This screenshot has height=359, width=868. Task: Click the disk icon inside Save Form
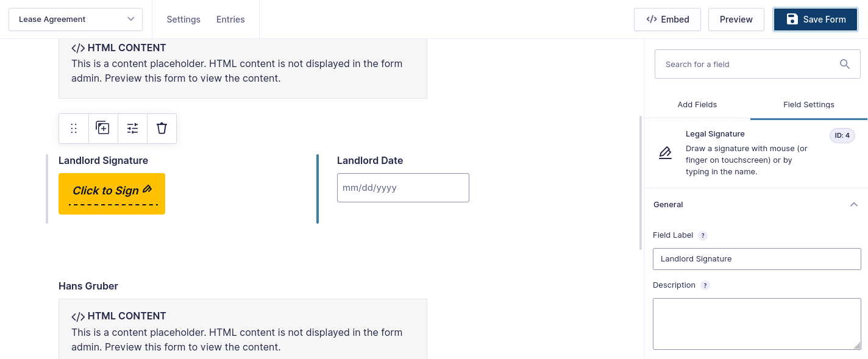click(792, 19)
